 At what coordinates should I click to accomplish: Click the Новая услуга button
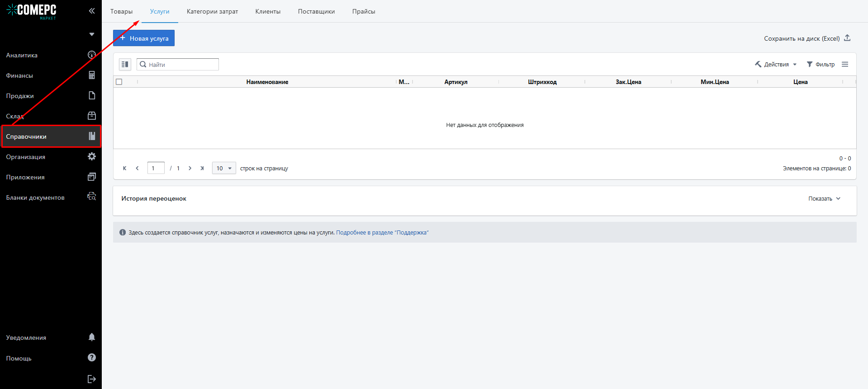coord(144,38)
